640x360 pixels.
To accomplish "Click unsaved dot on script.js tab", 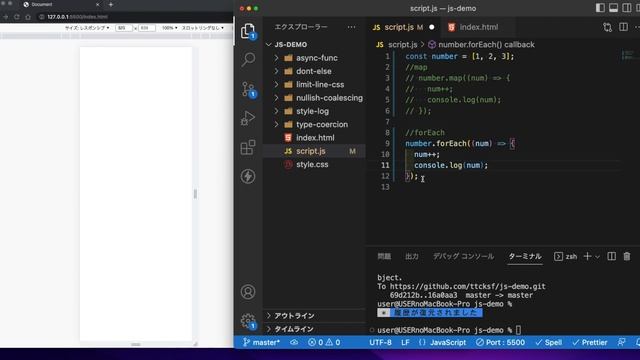I will pyautogui.click(x=431, y=27).
